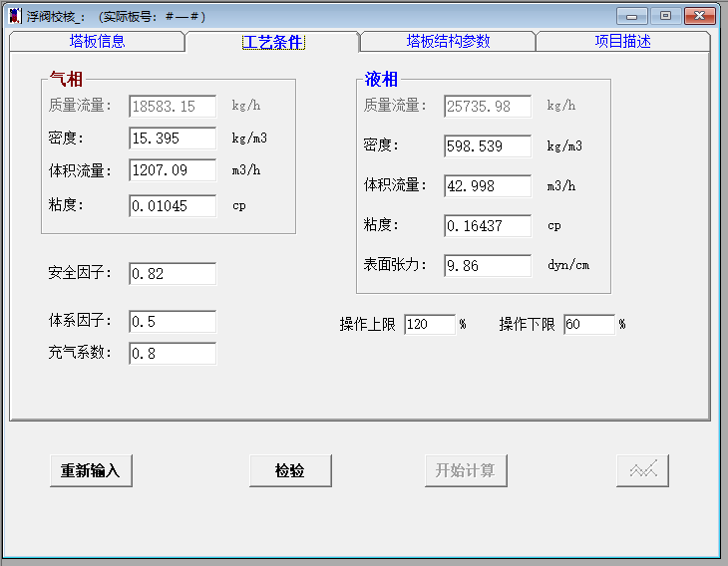This screenshot has height=566, width=728.
Task: Focus liquid phase 粘度 field 0.16437
Action: pos(488,226)
